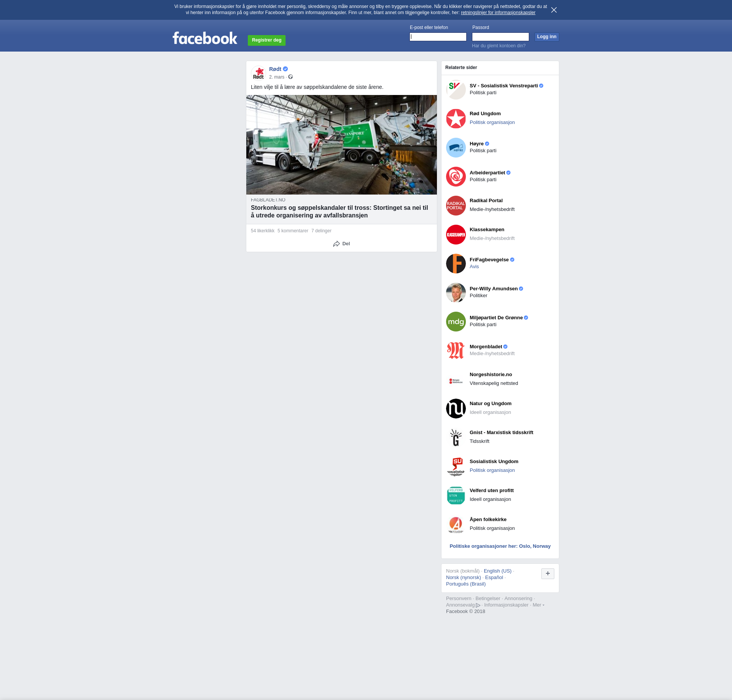Open the Høyre page link

[477, 144]
